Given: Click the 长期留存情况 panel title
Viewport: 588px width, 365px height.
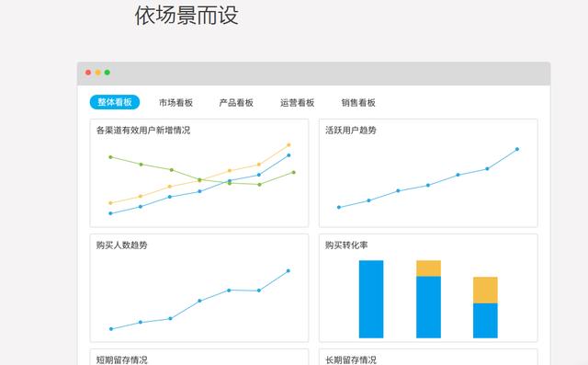Looking at the screenshot, I should [351, 359].
